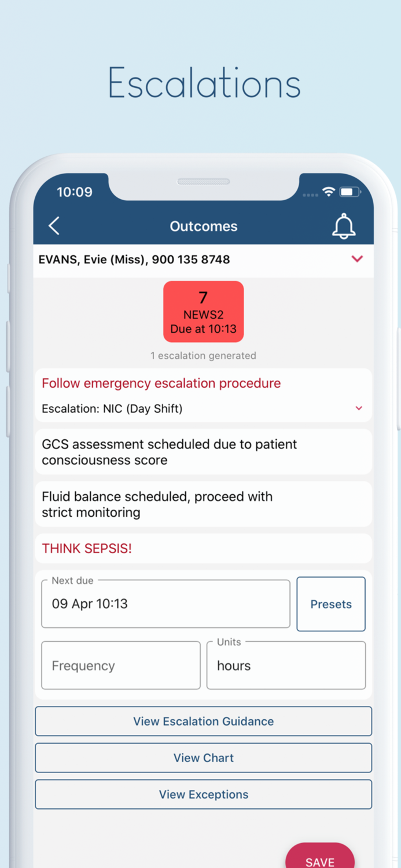Tap the back arrow icon

(x=54, y=226)
